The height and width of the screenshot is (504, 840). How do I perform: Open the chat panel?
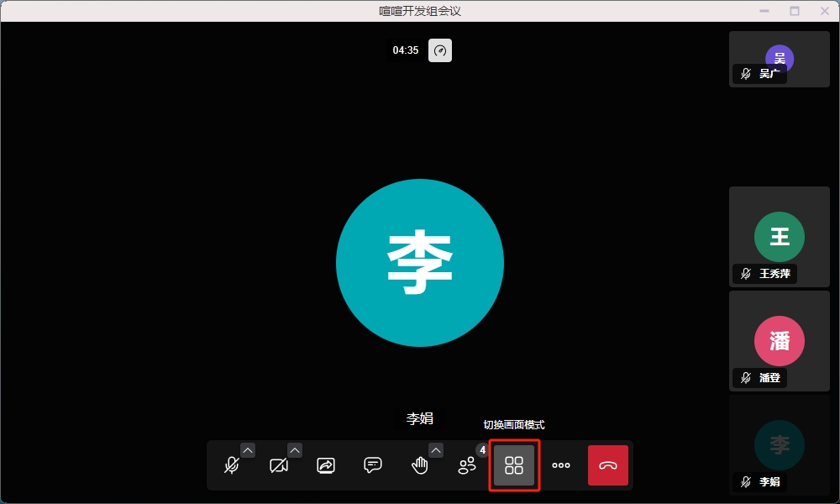(373, 465)
